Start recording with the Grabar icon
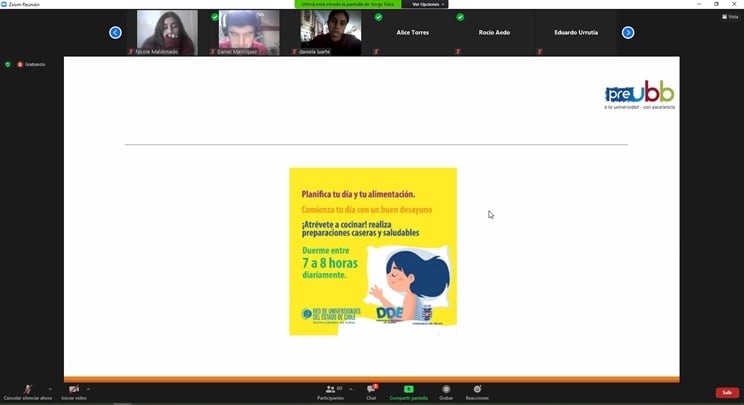 pyautogui.click(x=446, y=389)
